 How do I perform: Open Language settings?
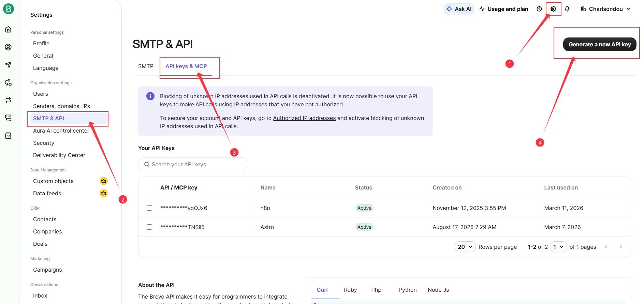[46, 68]
